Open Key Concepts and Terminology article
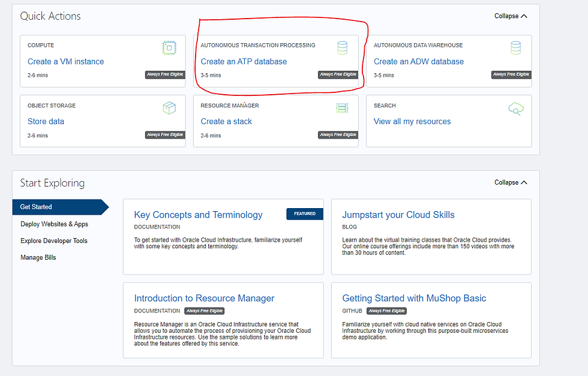Image resolution: width=588 pixels, height=376 pixels. pyautogui.click(x=198, y=215)
